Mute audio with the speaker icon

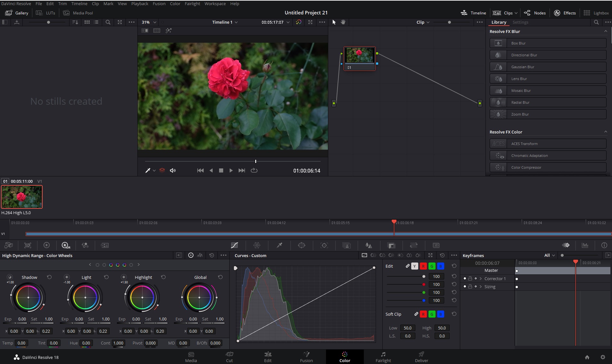[173, 170]
